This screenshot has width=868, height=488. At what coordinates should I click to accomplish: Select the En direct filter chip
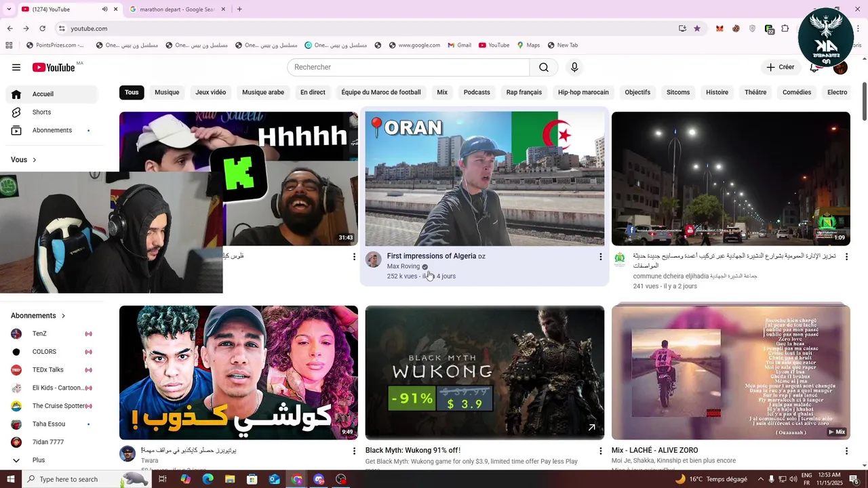tap(313, 92)
